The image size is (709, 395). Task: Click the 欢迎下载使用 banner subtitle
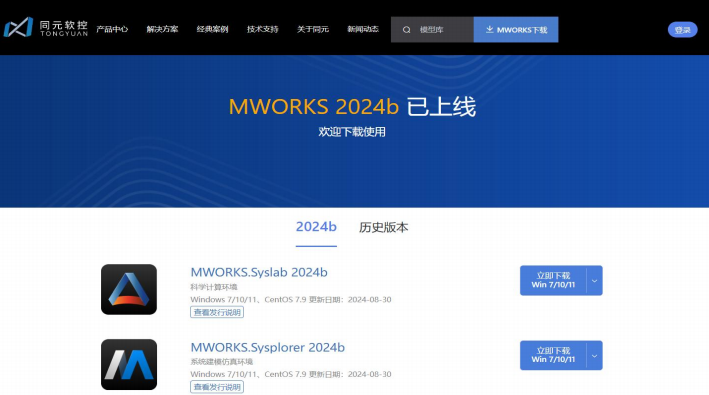pos(352,132)
